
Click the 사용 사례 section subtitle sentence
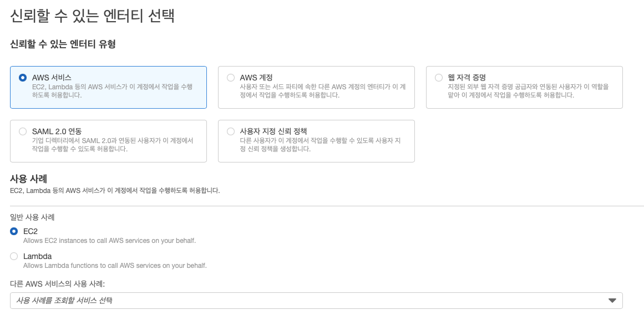(x=115, y=191)
